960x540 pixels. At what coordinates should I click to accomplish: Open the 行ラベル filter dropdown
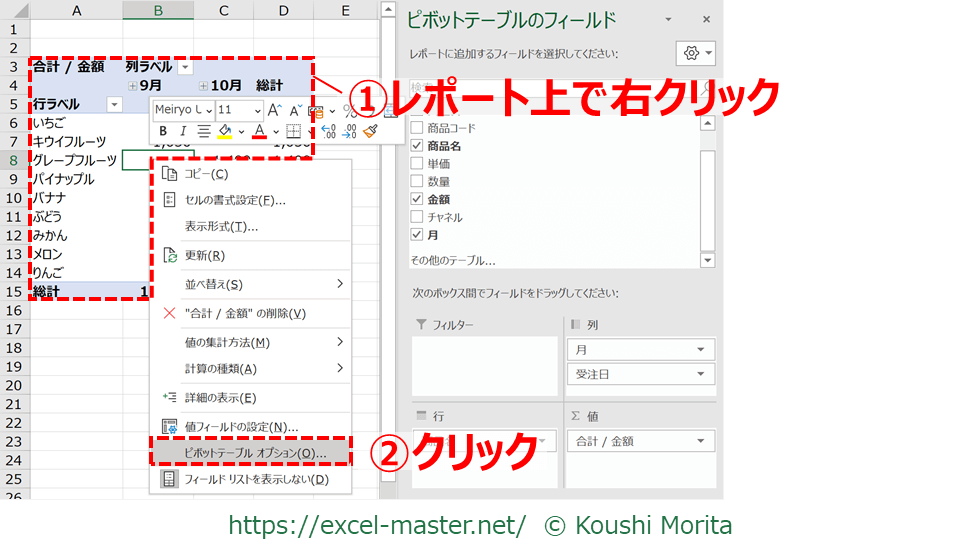click(x=114, y=104)
